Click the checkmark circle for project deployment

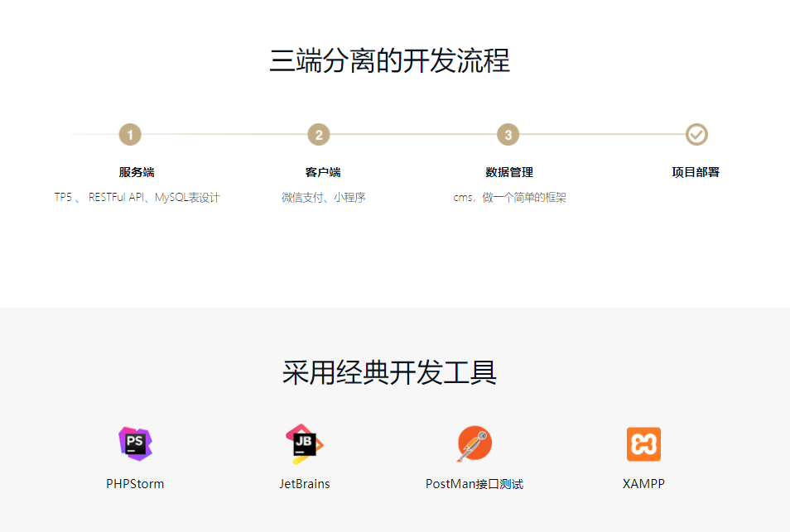coord(696,134)
